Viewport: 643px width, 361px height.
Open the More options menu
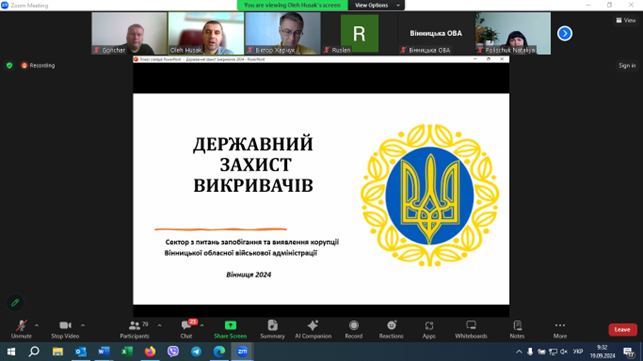coord(560,329)
